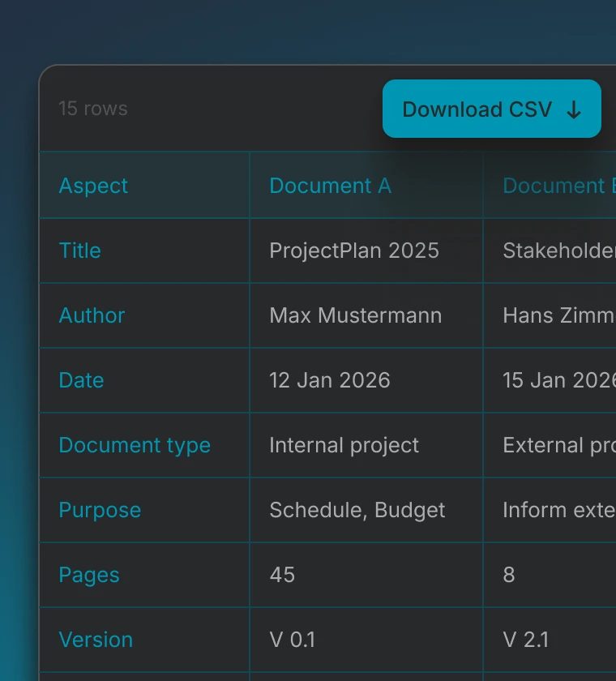Select the Purpose row label
The image size is (616, 681).
tap(100, 510)
